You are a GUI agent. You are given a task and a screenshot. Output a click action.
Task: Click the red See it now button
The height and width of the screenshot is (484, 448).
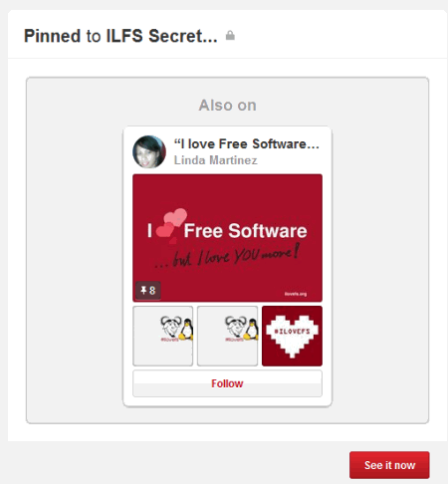tap(389, 465)
